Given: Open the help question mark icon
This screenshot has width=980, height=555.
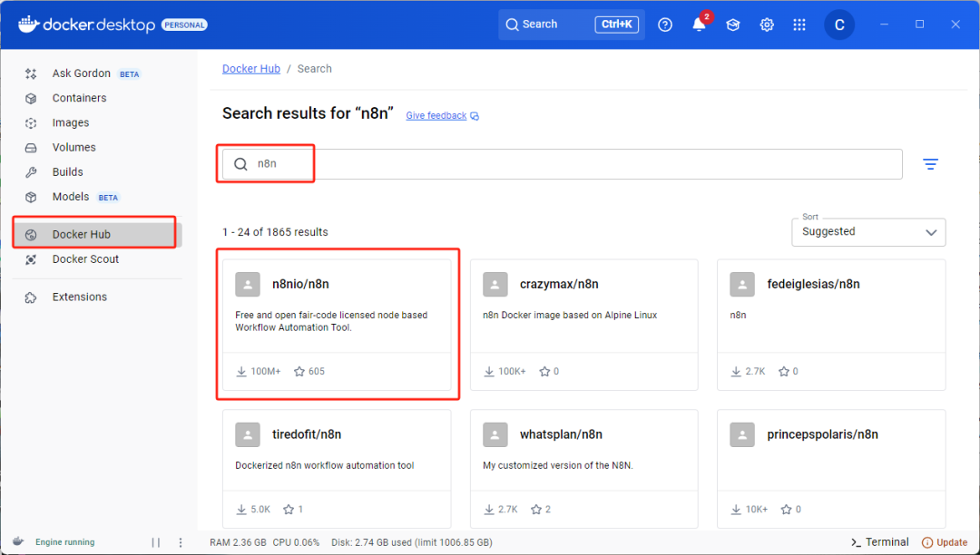Looking at the screenshot, I should [665, 24].
